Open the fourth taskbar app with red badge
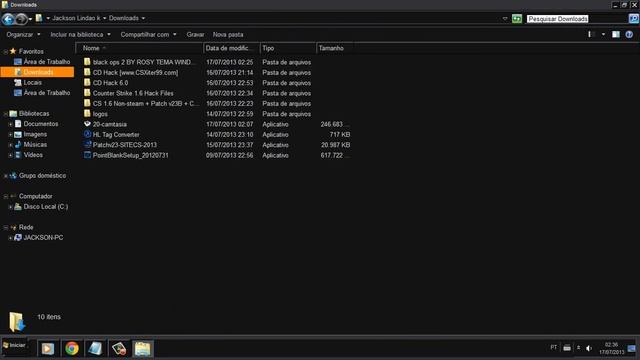 [x=119, y=349]
